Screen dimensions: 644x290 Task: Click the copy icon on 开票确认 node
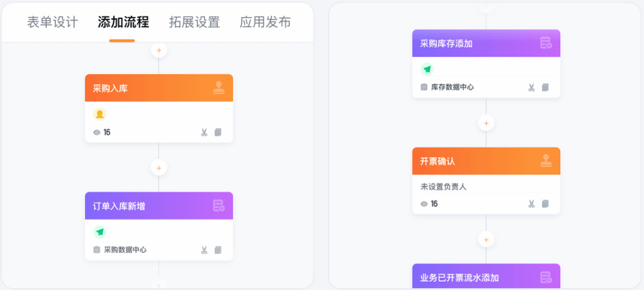tap(545, 204)
